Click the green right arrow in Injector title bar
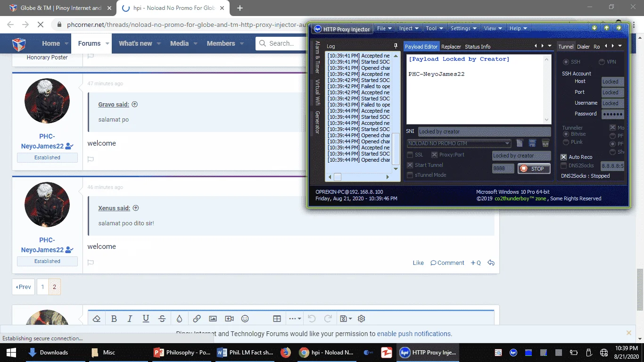 (619, 28)
